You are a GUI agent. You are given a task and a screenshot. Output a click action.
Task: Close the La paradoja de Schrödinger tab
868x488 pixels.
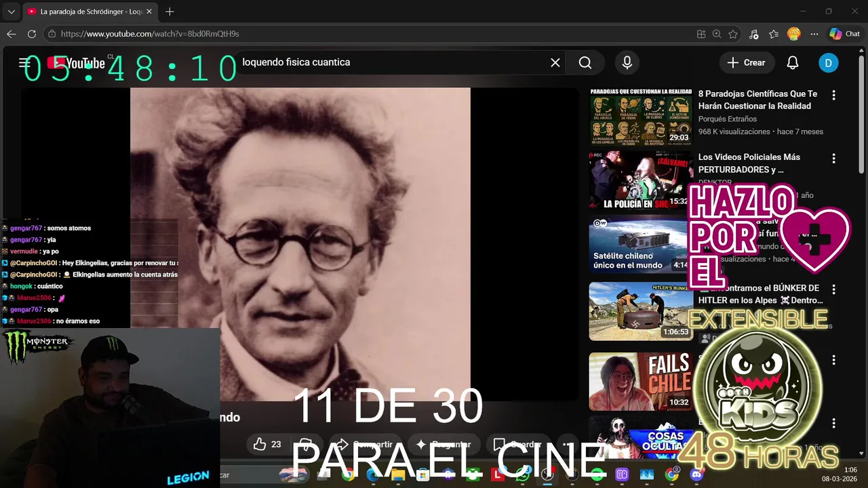point(149,12)
